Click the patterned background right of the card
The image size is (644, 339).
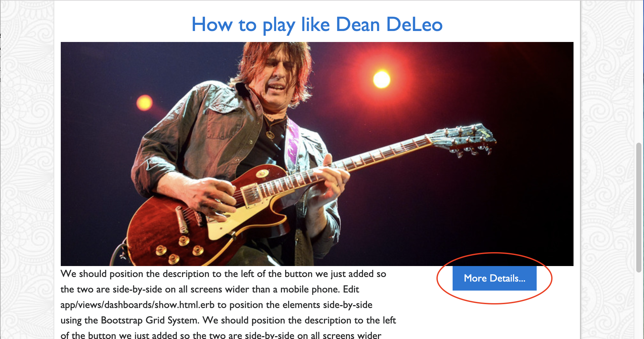click(608, 169)
